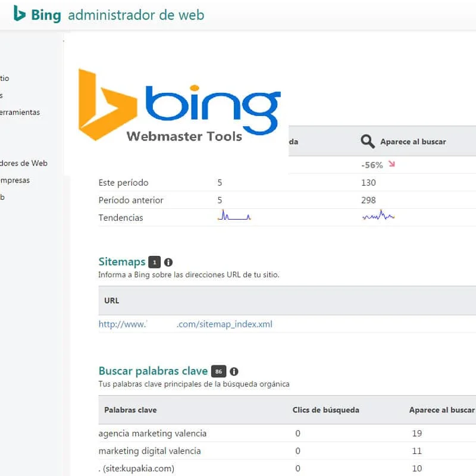Screen dimensions: 476x476
Task: Click the Período anterior row label
Action: pos(131,201)
